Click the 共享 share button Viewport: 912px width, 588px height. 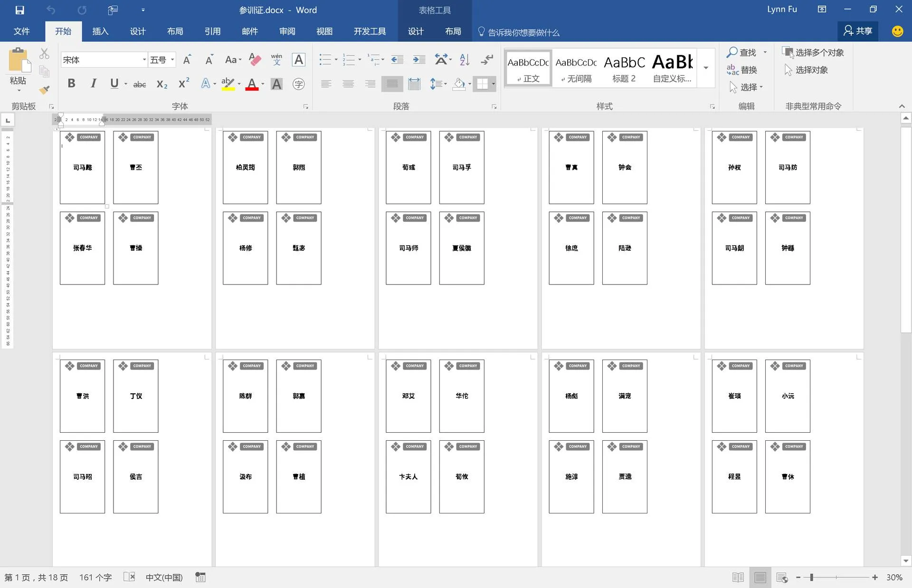click(x=857, y=31)
